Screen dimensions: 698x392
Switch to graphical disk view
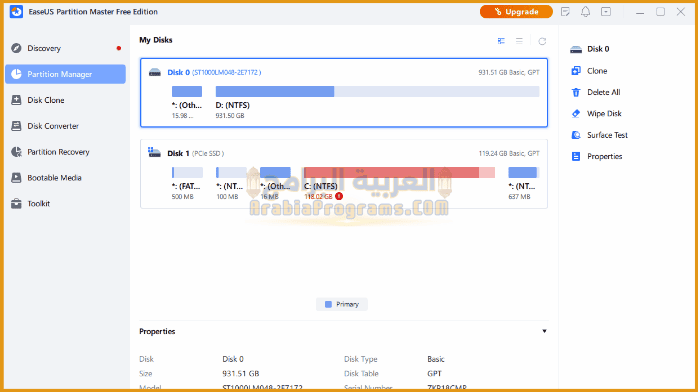tap(501, 41)
